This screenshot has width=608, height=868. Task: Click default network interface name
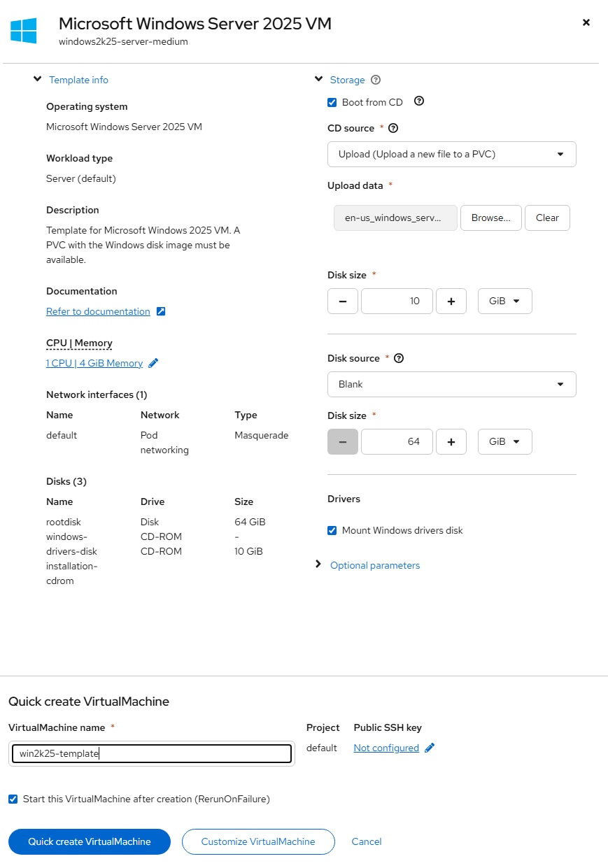coord(62,435)
